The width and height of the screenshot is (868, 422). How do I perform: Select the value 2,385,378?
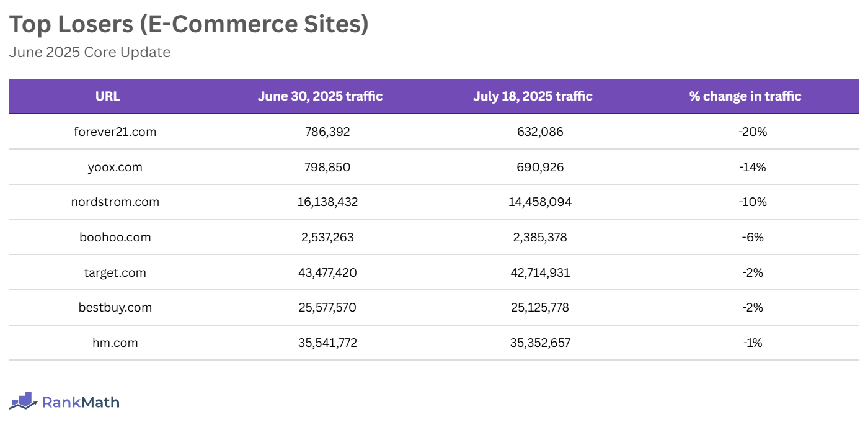point(540,237)
